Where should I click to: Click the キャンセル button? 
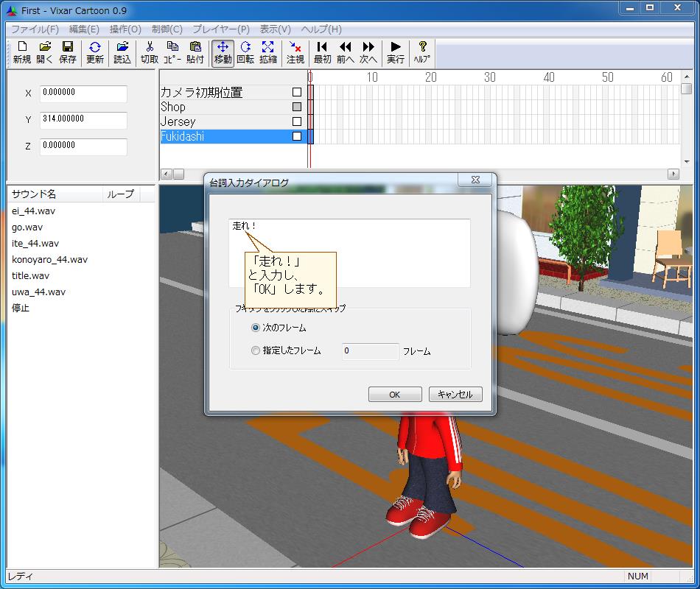point(455,395)
